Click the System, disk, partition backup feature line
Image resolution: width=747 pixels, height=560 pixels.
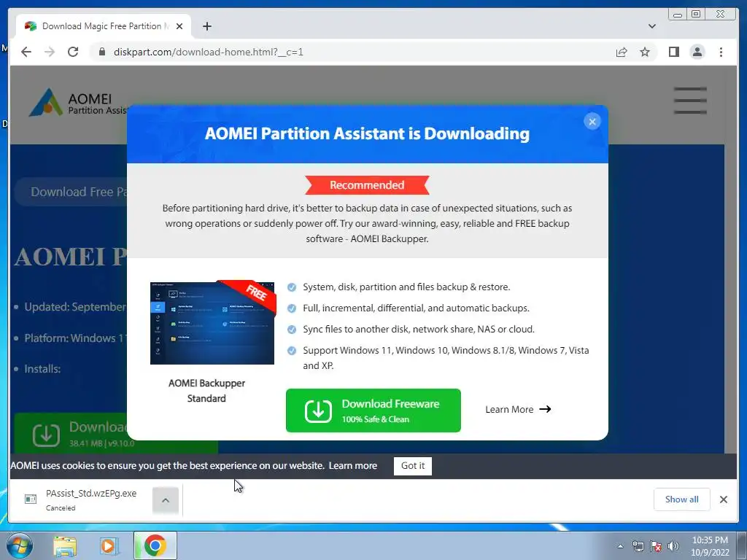pos(406,287)
